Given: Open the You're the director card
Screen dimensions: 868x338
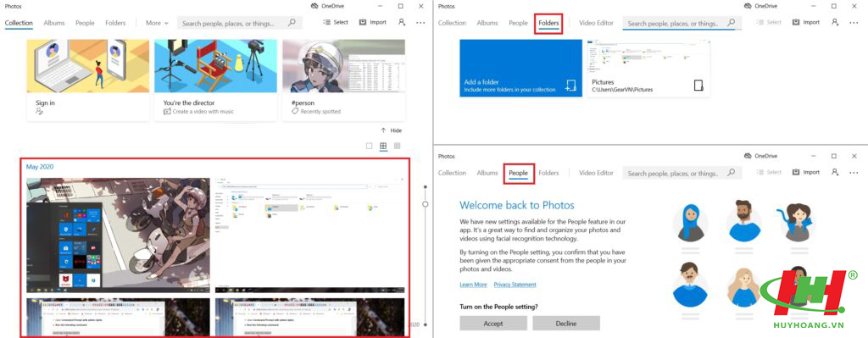Looking at the screenshot, I should click(x=215, y=80).
